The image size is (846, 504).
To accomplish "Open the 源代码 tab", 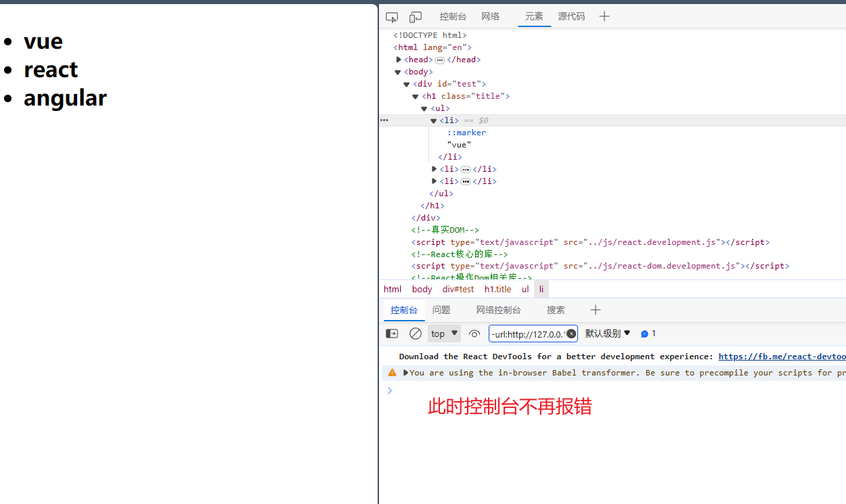I will pyautogui.click(x=571, y=16).
